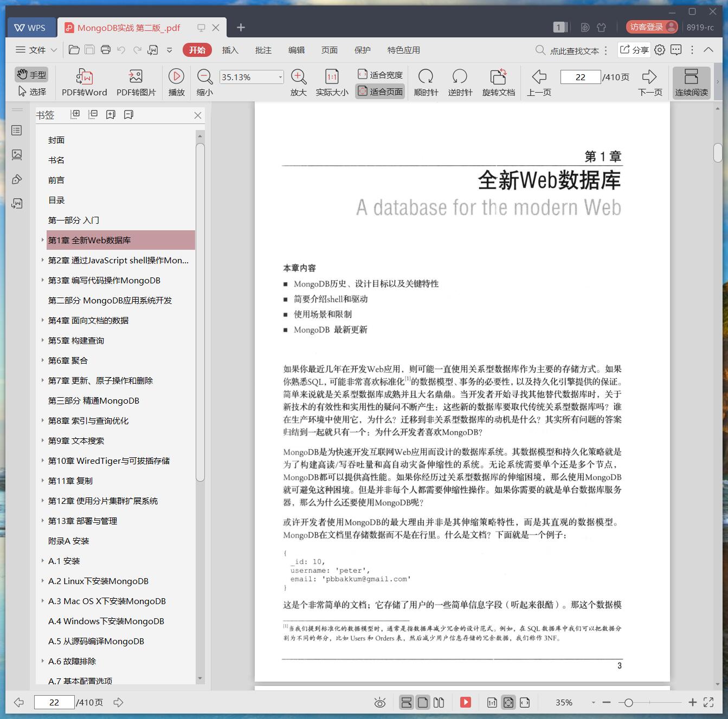Switch to the 开始 tab

click(197, 50)
